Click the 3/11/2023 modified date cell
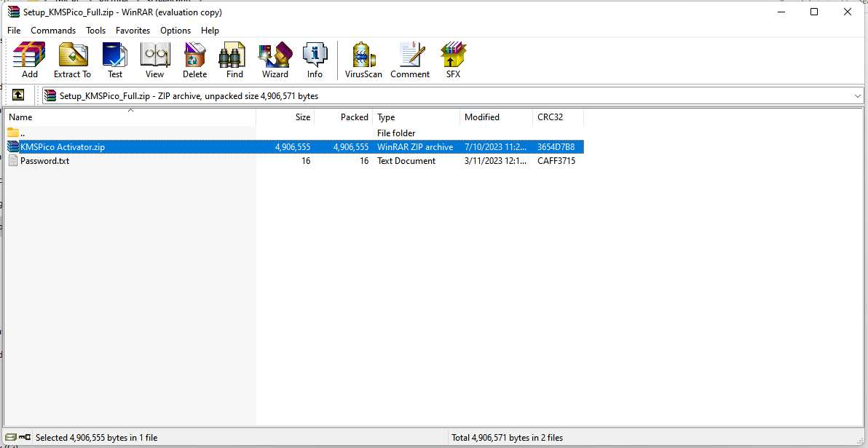868x448 pixels. [x=496, y=160]
